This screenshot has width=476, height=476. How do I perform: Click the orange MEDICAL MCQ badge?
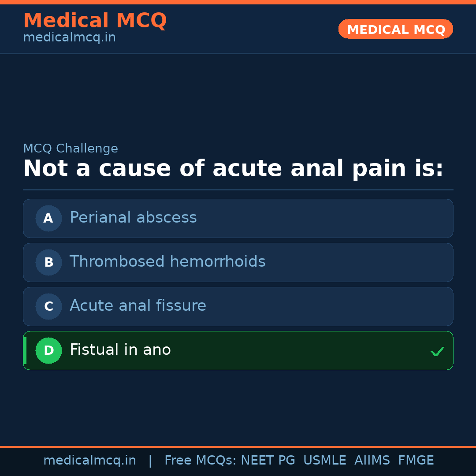(395, 29)
